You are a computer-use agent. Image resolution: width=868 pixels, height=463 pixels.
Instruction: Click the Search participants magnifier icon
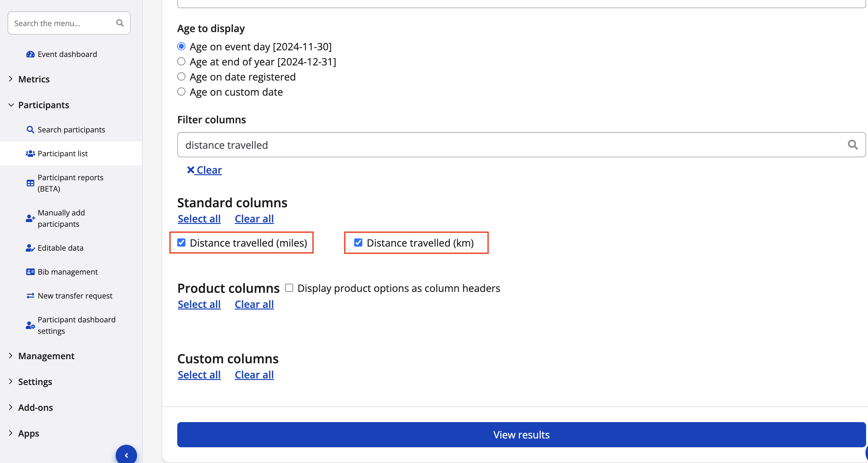click(30, 130)
